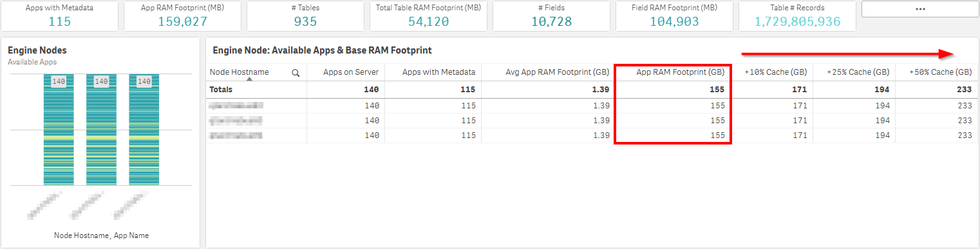Viewport: 980px width, 249px height.
Task: Select the rightmost stacked bar in Engine Nodes
Action: point(144,130)
